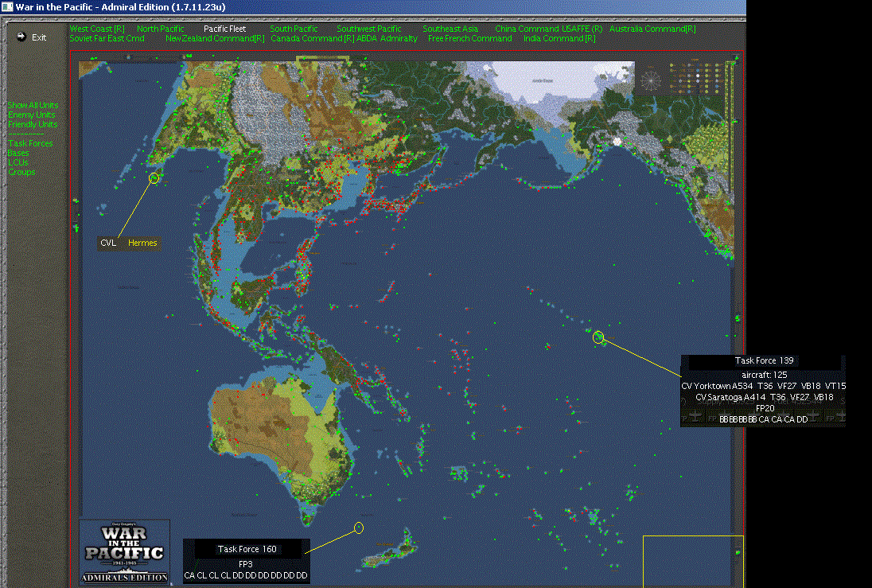
Task: Filter map by Task Forces
Action: coord(30,143)
